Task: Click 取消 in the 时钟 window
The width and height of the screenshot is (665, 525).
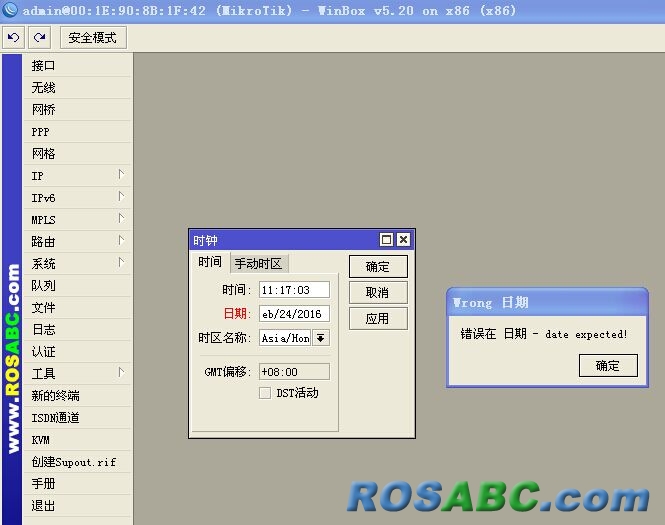Action: (378, 293)
